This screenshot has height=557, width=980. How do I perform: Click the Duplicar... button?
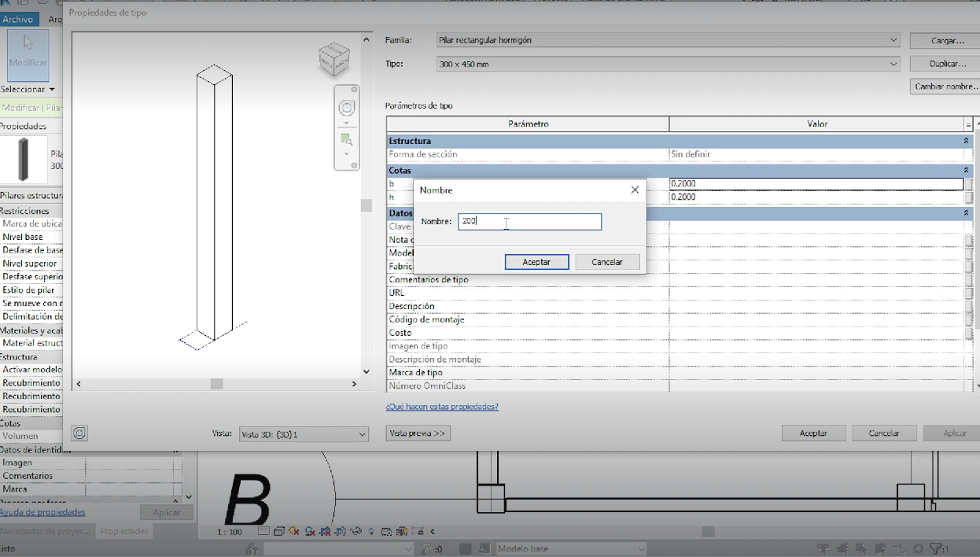(x=947, y=64)
